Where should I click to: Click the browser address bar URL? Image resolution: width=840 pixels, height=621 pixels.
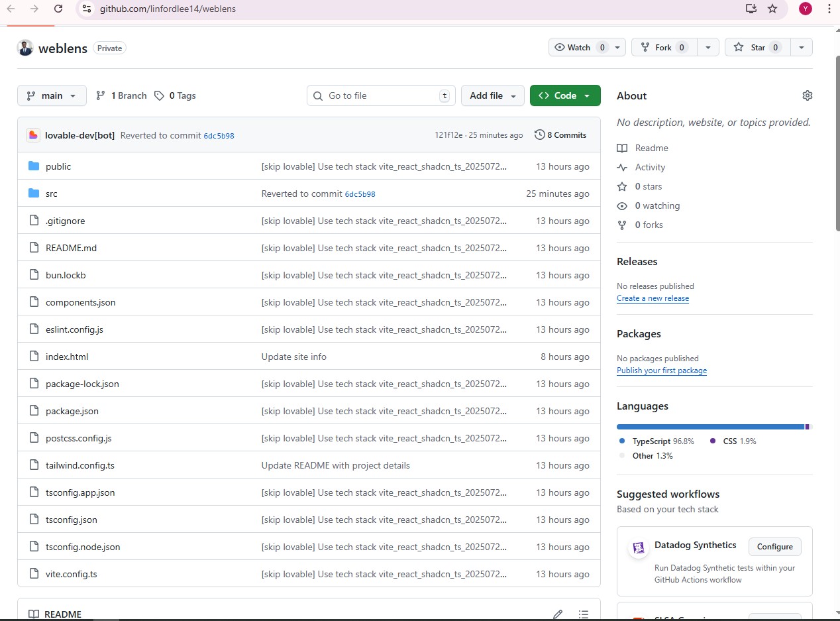[168, 9]
